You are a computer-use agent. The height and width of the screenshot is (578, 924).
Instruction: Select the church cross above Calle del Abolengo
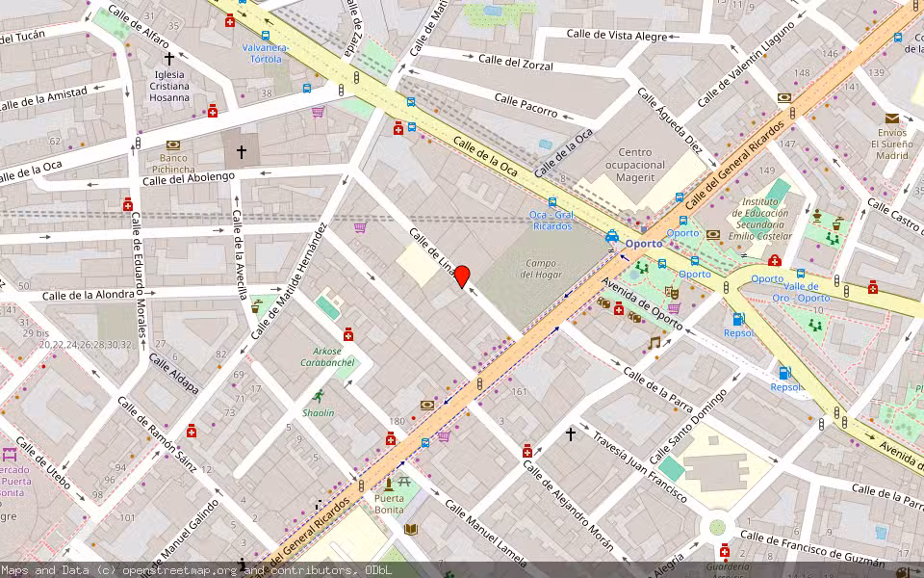tap(241, 152)
